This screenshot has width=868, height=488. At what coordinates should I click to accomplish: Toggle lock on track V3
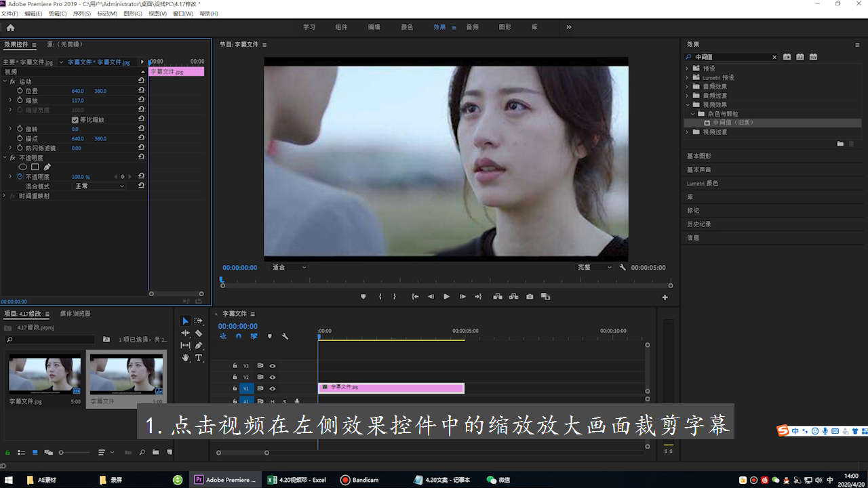235,365
